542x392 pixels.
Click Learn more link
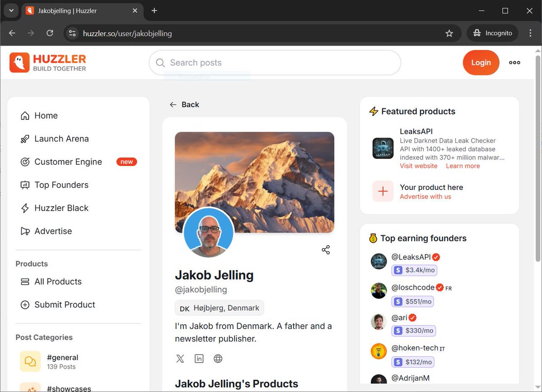coord(463,166)
